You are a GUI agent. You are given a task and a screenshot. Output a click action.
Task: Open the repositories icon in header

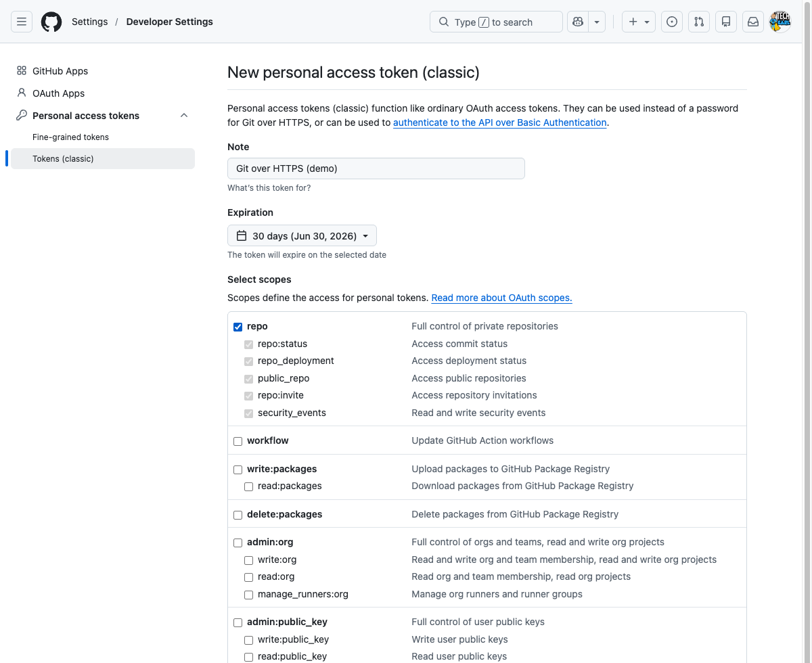pyautogui.click(x=726, y=22)
